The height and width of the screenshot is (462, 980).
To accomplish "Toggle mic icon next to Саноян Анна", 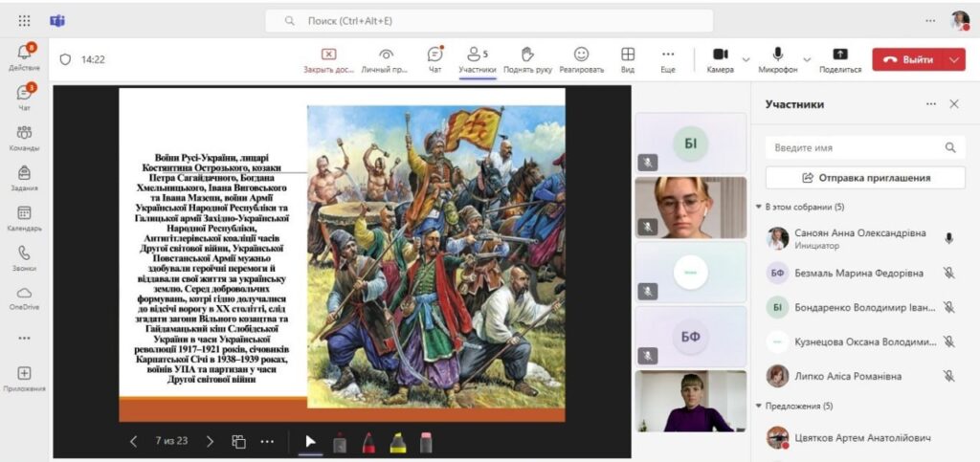I will (x=948, y=238).
